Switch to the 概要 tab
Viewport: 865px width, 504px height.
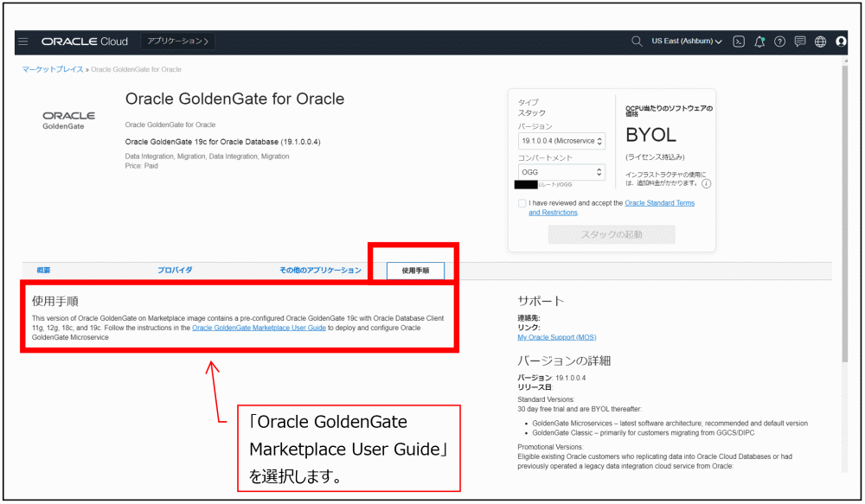43,271
